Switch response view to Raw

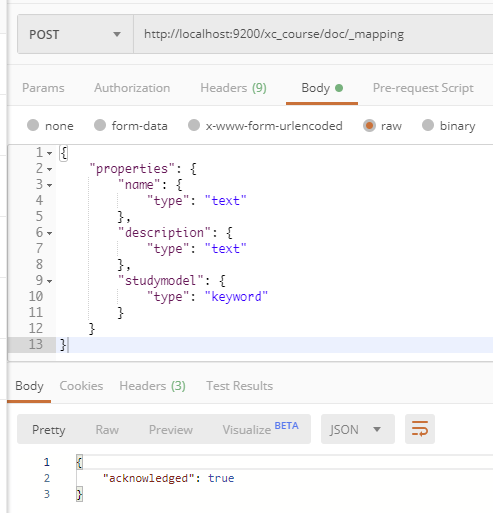pos(107,429)
